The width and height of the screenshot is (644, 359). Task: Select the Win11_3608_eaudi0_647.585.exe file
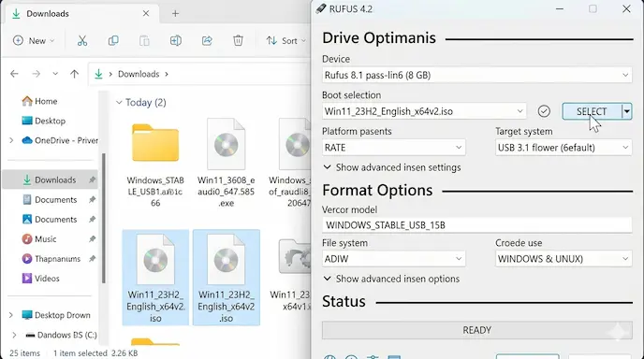226,164
